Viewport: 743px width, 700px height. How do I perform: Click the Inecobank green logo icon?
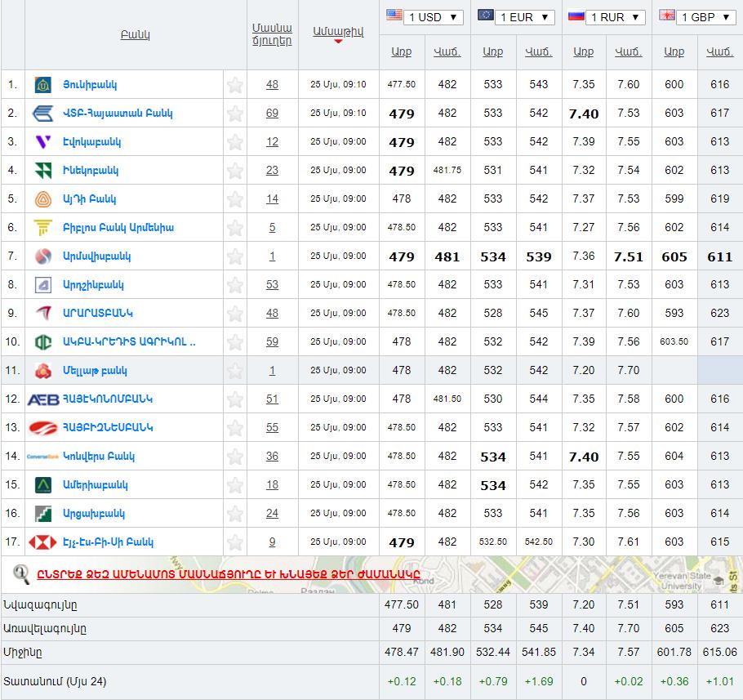pyautogui.click(x=43, y=171)
